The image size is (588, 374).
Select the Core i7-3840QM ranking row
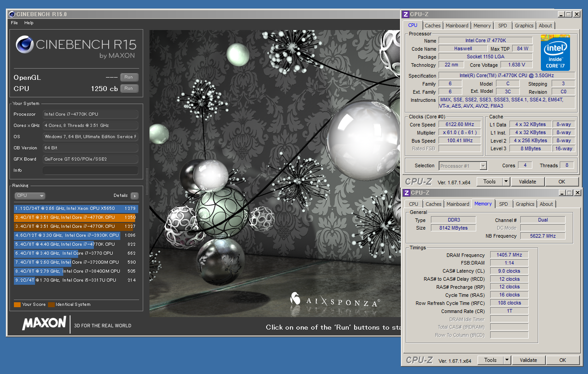[76, 271]
